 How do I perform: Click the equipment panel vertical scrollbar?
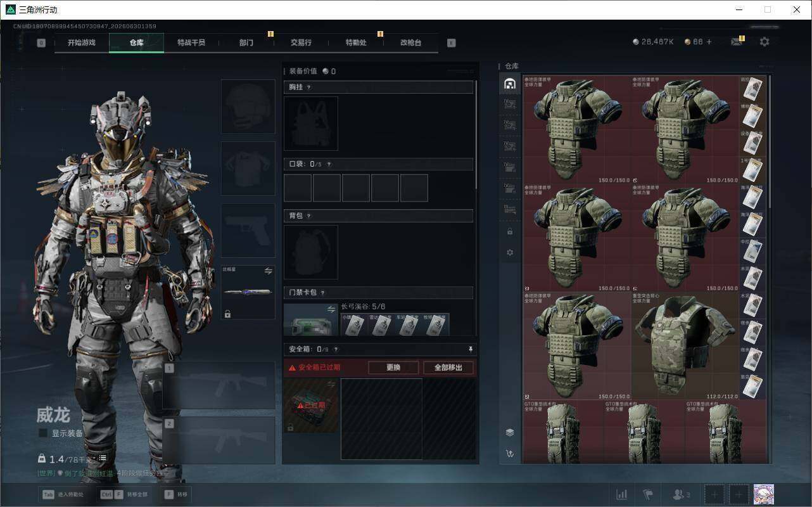coord(476,134)
